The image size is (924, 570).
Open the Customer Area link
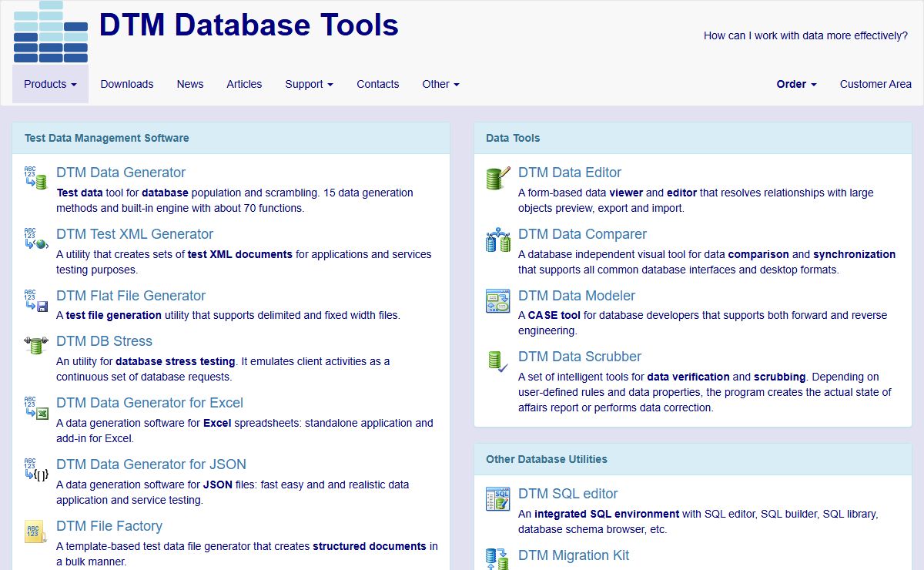pyautogui.click(x=875, y=84)
